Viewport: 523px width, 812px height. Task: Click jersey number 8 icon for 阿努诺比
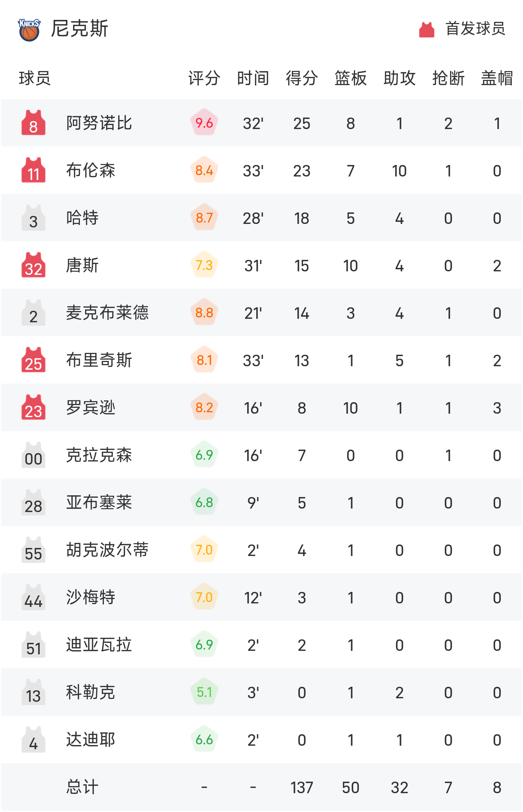click(33, 123)
